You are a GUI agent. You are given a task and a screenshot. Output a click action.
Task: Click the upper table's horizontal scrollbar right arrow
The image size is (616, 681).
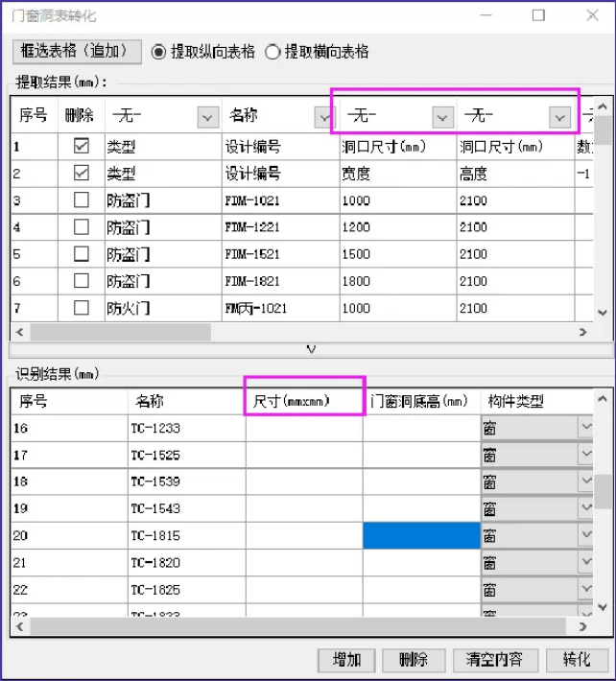pos(583,332)
